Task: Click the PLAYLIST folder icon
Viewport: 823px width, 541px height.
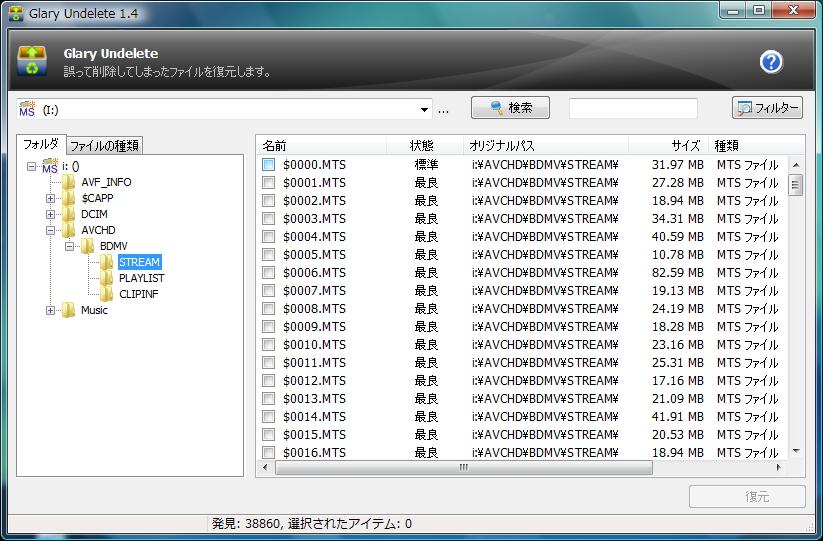Action: coord(106,278)
